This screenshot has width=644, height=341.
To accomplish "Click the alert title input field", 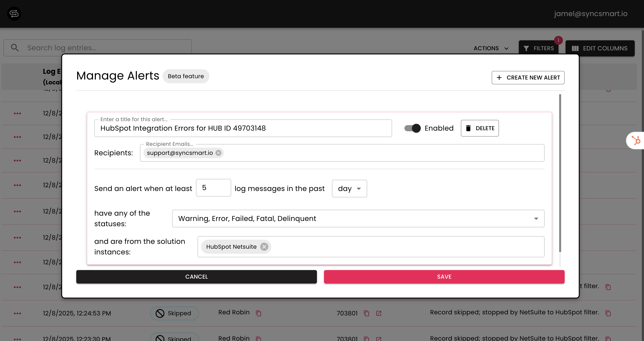I will click(x=243, y=128).
